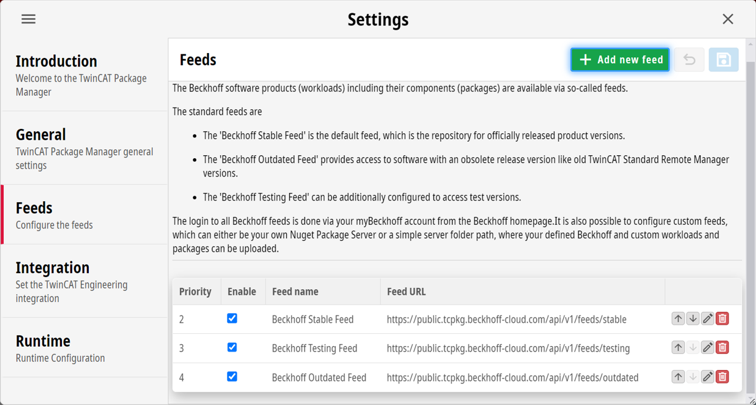Close the Settings dialog
The width and height of the screenshot is (756, 405).
pyautogui.click(x=728, y=19)
